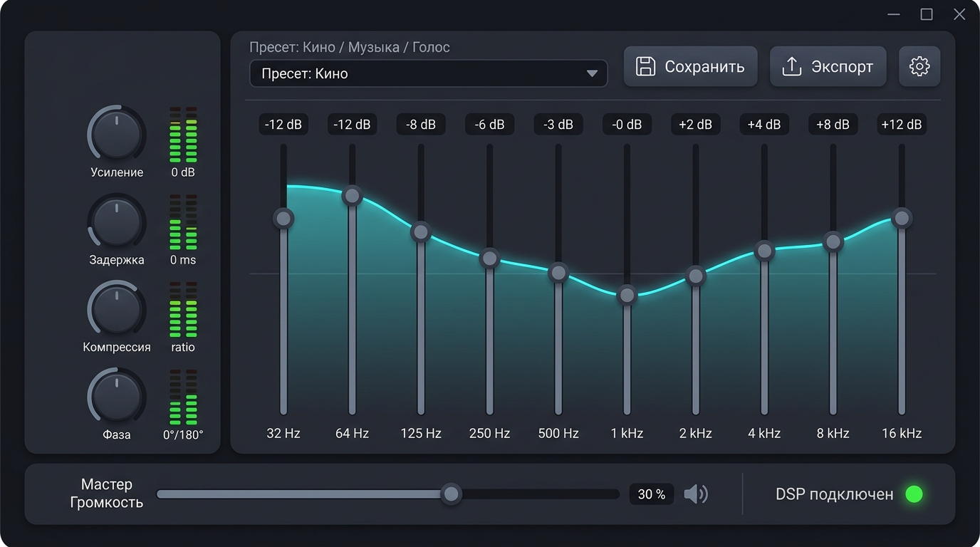Click the Задержка delay knob

117,222
